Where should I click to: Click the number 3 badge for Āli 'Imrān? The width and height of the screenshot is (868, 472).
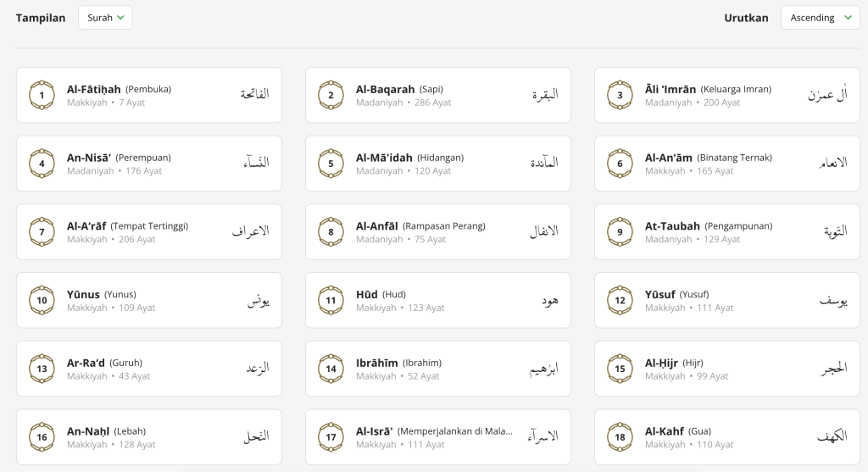pyautogui.click(x=620, y=95)
